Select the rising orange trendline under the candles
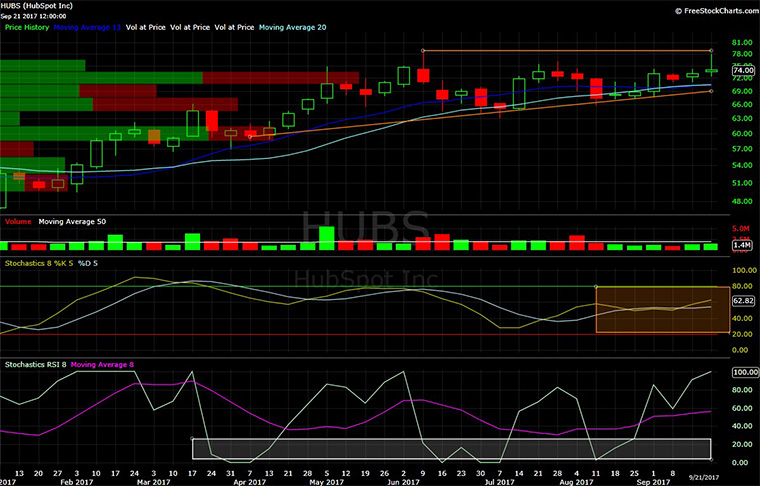The image size is (760, 486). point(480,114)
